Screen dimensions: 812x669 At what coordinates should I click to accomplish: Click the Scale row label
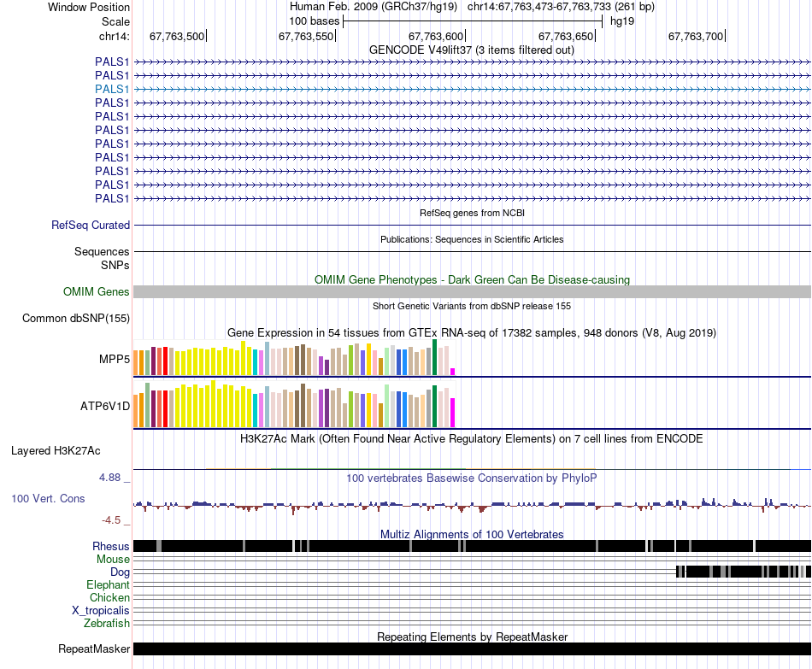point(115,21)
